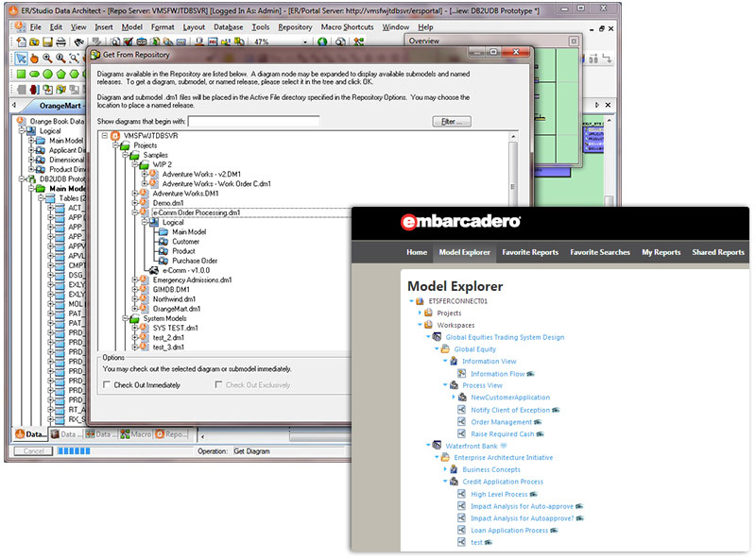The width and height of the screenshot is (756, 559).
Task: Open the Waterfront Bank workspace link
Action: tap(472, 446)
